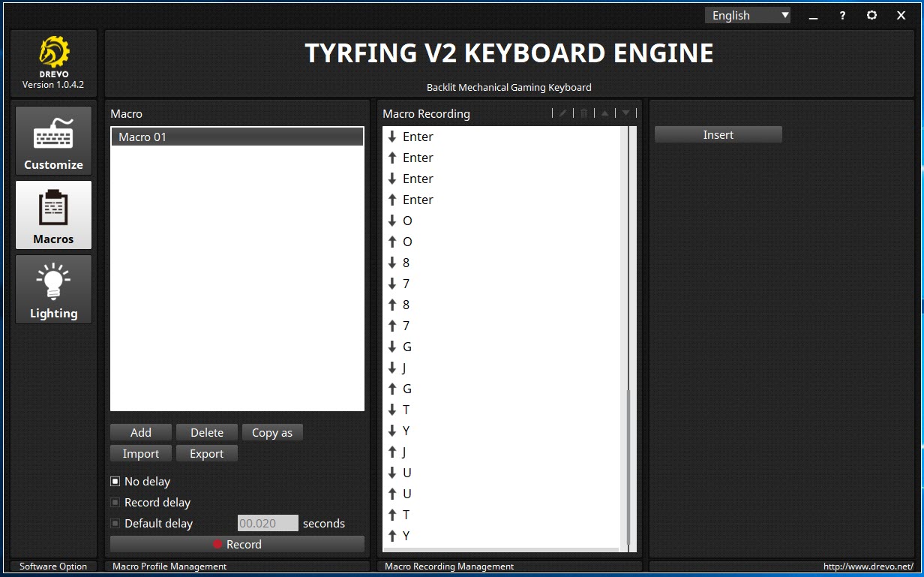Select the key-up O row
924x577 pixels.
point(502,242)
